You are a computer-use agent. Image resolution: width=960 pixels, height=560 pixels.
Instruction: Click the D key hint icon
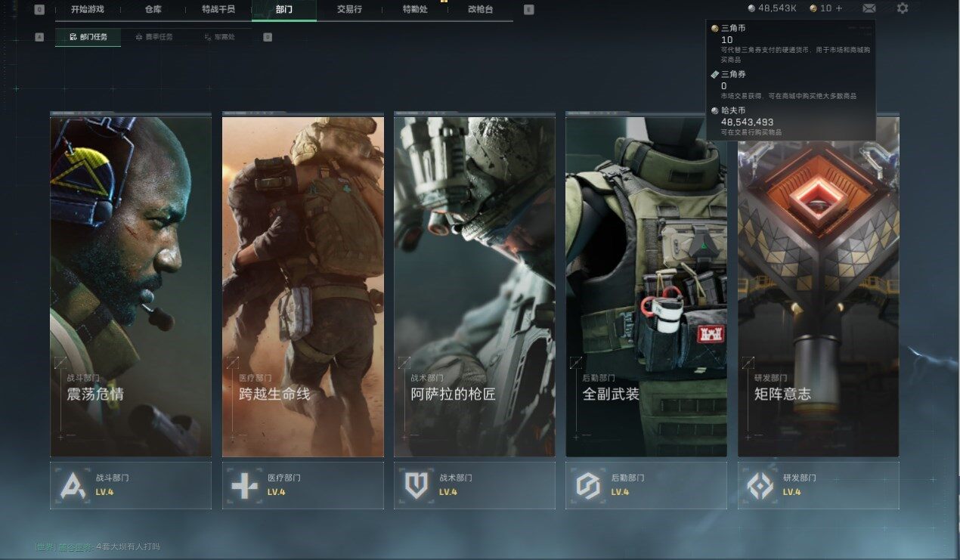pyautogui.click(x=268, y=36)
